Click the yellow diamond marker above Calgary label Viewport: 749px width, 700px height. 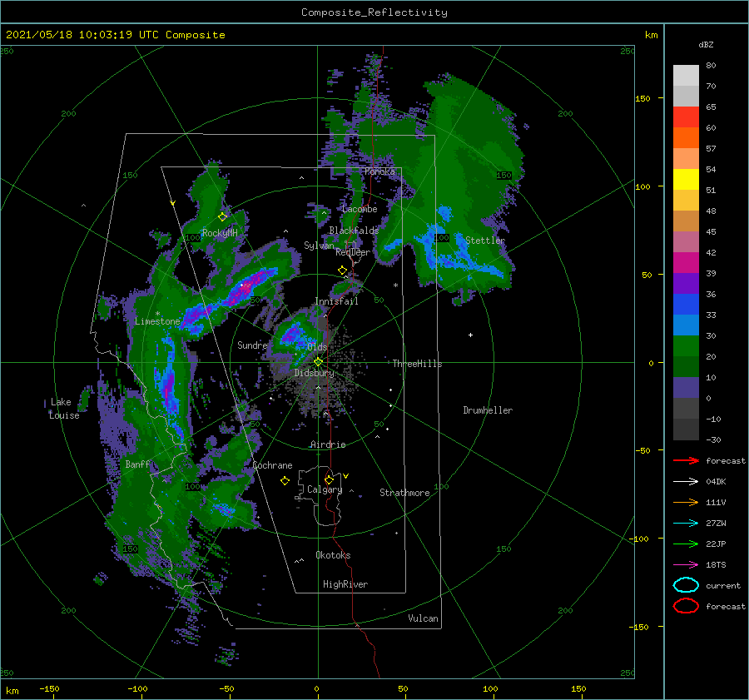tap(329, 479)
